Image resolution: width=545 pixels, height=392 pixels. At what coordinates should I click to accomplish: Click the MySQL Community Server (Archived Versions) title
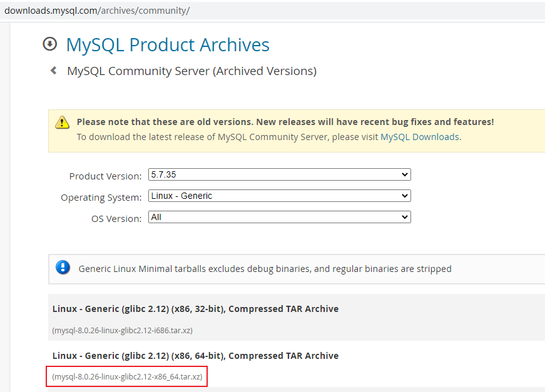[191, 71]
